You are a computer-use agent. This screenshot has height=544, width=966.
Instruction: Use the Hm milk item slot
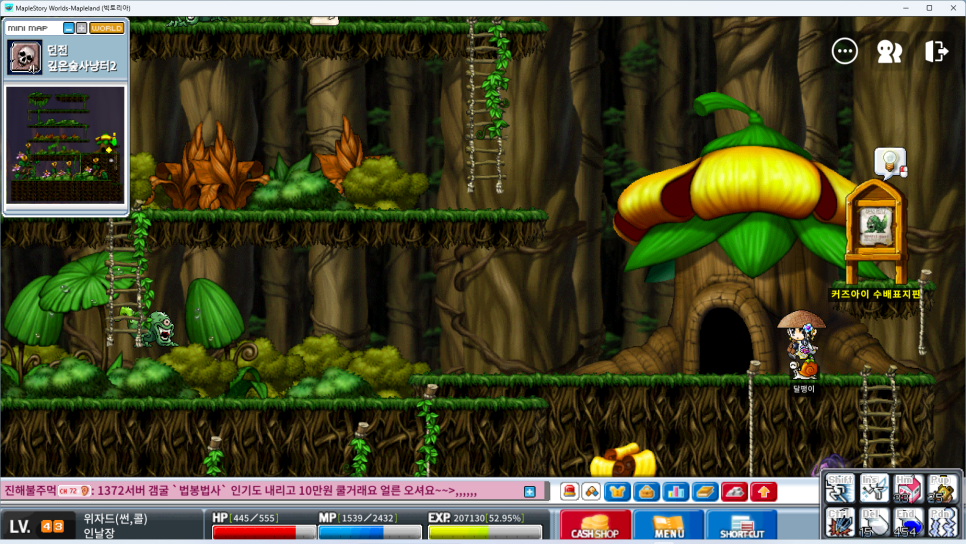coord(907,489)
